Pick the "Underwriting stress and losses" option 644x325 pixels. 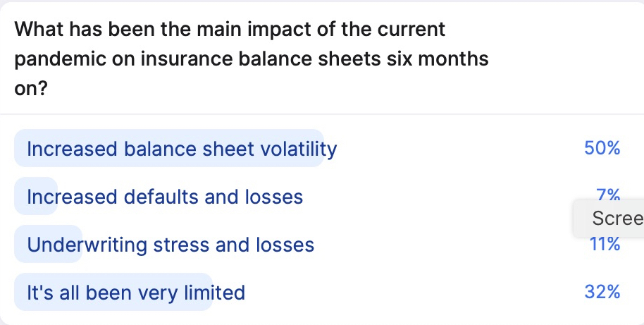(170, 245)
